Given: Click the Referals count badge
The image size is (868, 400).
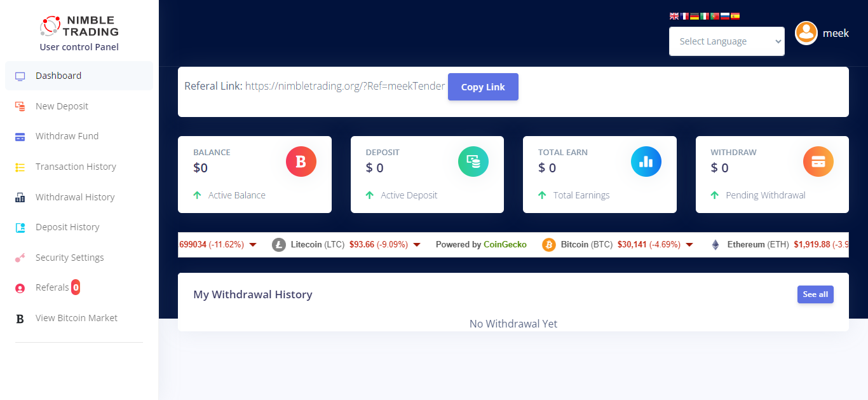Looking at the screenshot, I should (76, 287).
